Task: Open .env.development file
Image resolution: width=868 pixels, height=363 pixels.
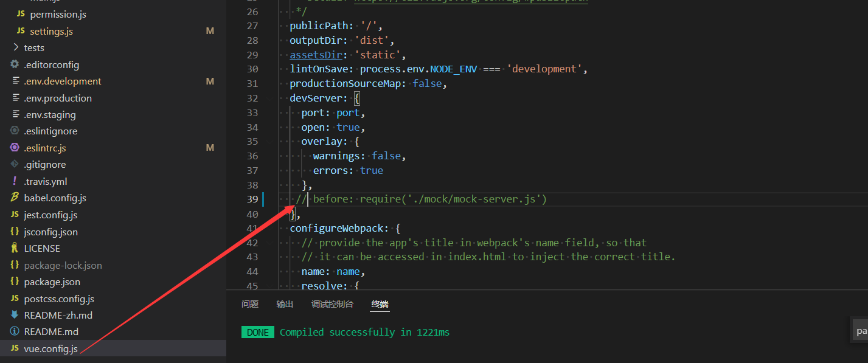Action: pos(63,81)
